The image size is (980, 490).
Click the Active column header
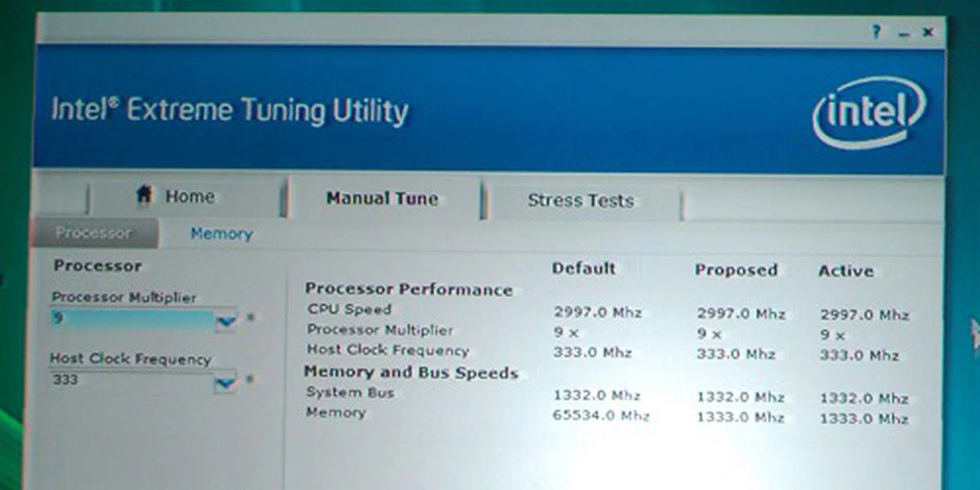tap(846, 271)
